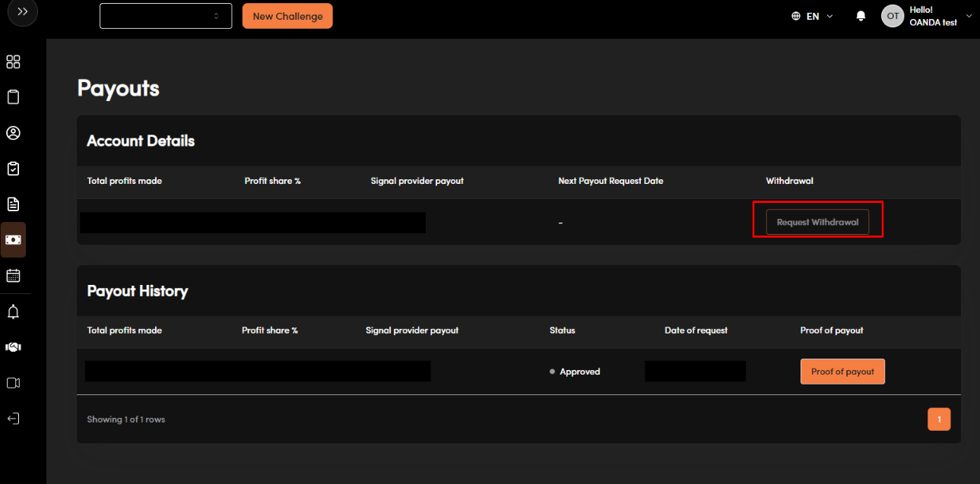Image resolution: width=980 pixels, height=484 pixels.
Task: Click the Proof of payout button
Action: (842, 372)
